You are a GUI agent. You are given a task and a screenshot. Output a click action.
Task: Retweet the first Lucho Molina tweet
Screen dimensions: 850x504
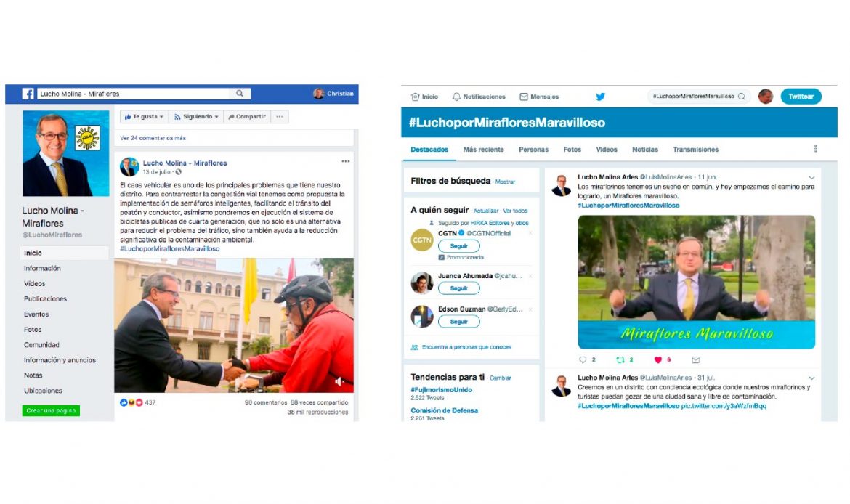tap(620, 360)
